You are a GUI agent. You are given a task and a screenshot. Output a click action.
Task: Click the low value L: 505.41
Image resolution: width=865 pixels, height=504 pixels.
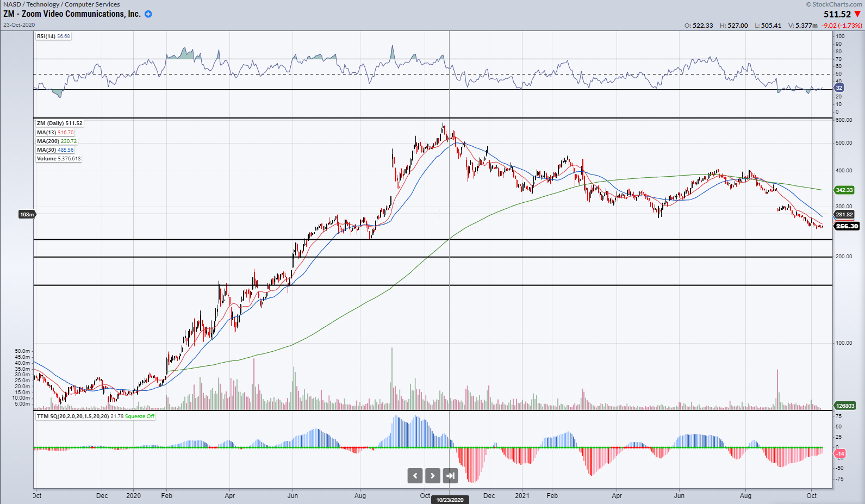(x=768, y=26)
